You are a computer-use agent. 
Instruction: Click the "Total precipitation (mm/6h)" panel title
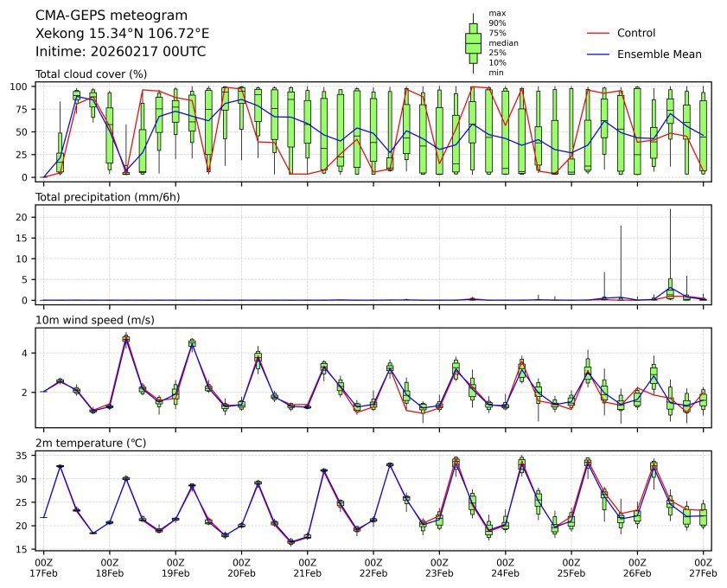pos(105,197)
